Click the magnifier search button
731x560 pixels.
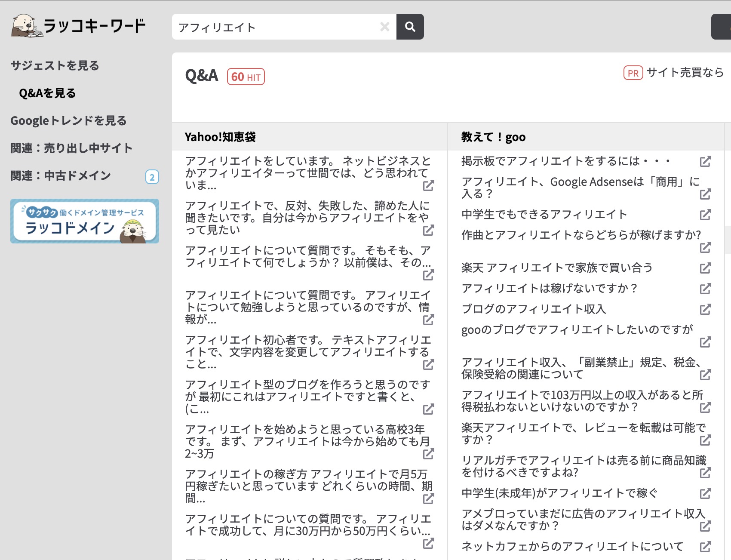point(410,27)
